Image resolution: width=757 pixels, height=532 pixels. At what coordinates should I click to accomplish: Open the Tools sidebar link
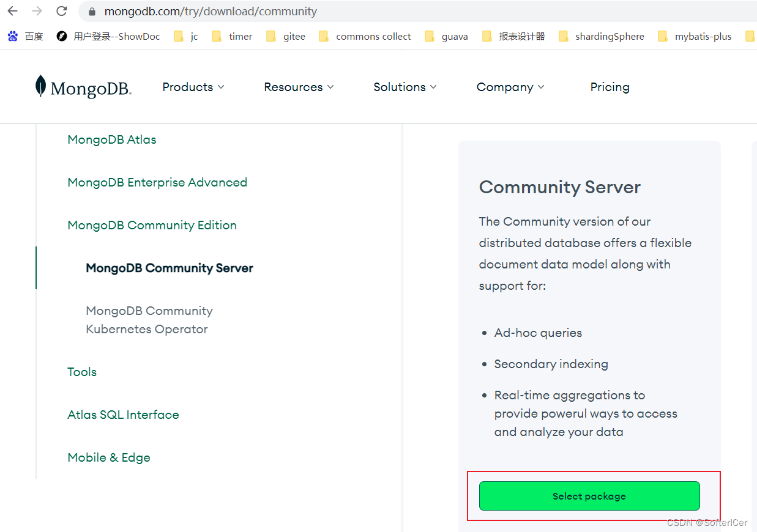tap(82, 372)
